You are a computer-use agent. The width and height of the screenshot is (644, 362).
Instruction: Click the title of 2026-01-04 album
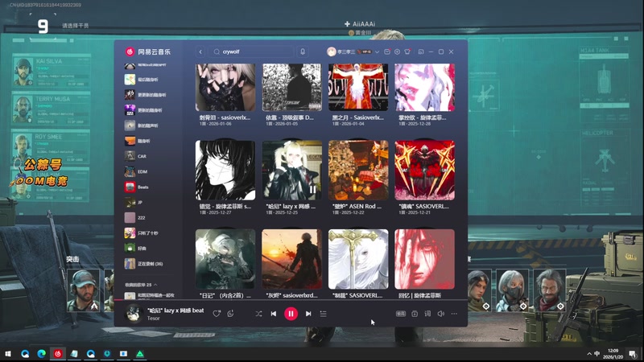pyautogui.click(x=357, y=117)
